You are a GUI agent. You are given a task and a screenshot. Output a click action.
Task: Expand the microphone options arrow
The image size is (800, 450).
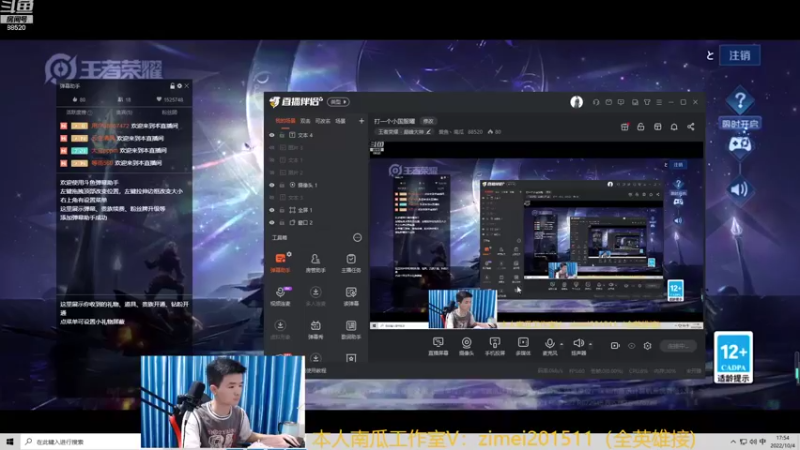561,344
